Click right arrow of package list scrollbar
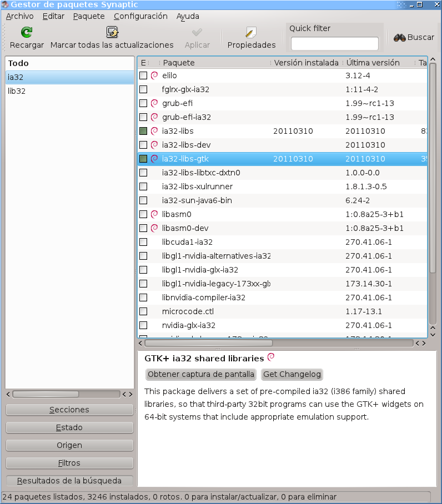The width and height of the screenshot is (442, 504). 424,343
